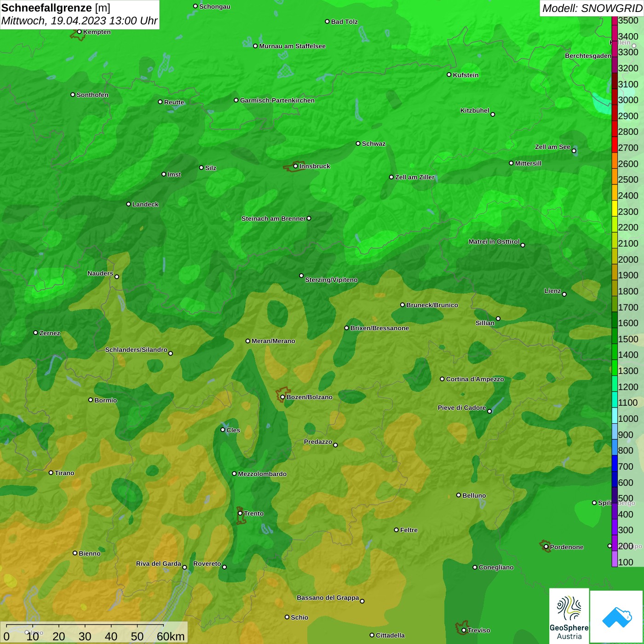
Task: Click the "Bassano del Grappa" label
Action: click(x=328, y=598)
